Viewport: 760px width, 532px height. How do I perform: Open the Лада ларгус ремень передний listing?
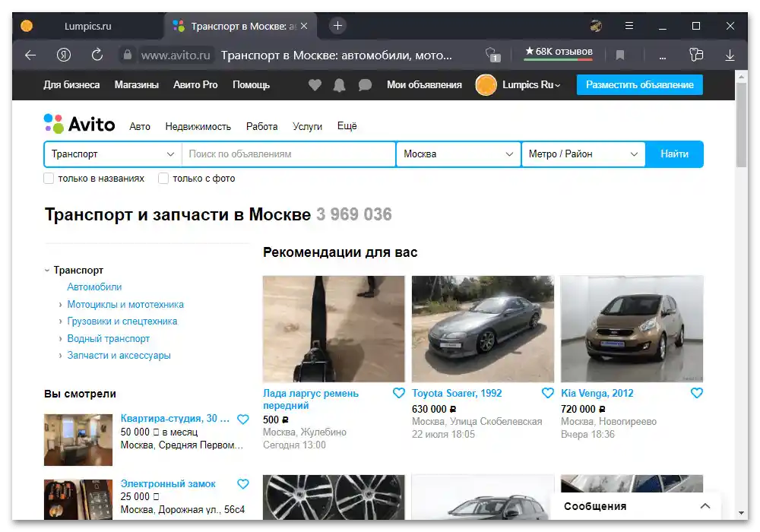(x=311, y=399)
